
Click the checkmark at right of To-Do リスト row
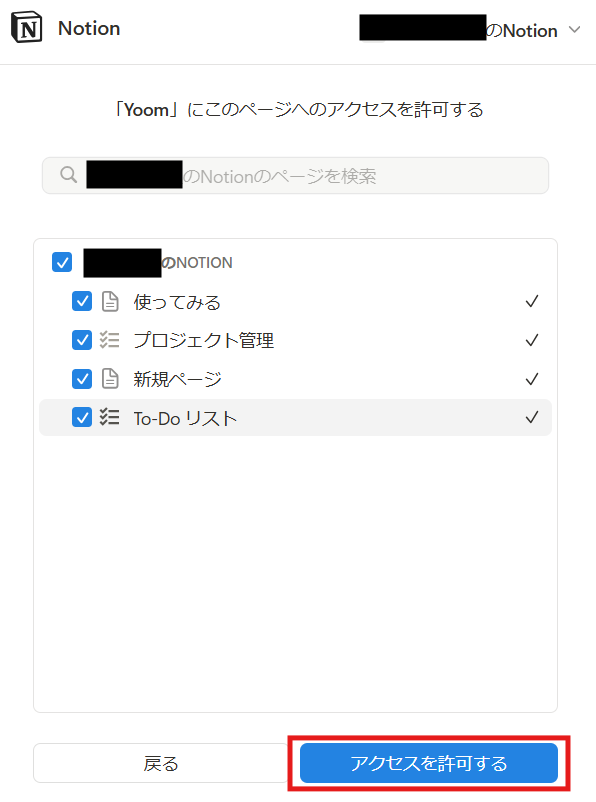pos(532,417)
